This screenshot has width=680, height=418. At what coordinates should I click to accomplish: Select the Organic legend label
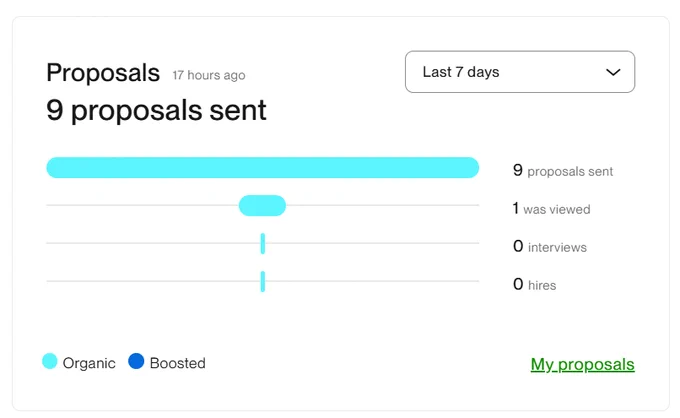89,363
